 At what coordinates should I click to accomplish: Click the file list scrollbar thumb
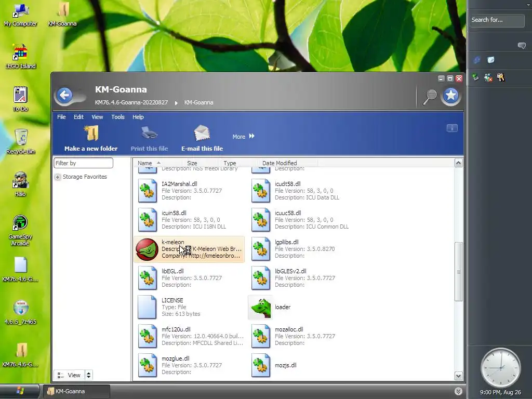coord(458,271)
